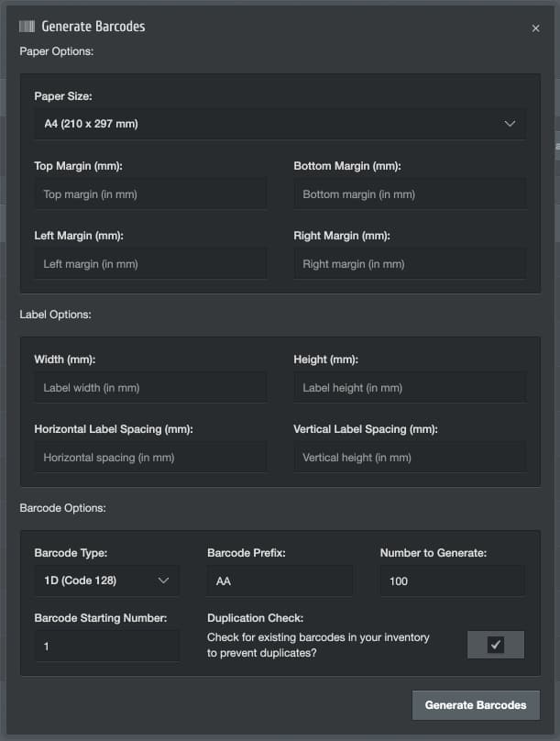Expand the Barcode Type dropdown
The image size is (560, 741).
coord(106,581)
